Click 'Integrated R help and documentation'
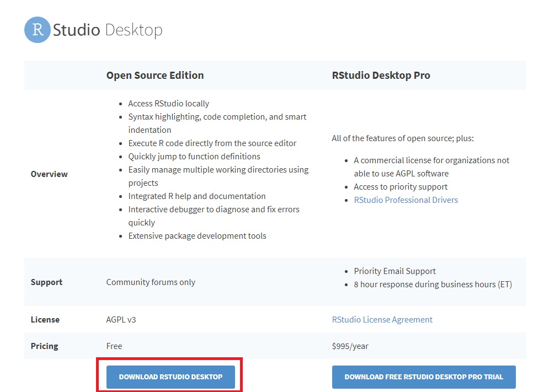549x392 pixels. click(197, 196)
